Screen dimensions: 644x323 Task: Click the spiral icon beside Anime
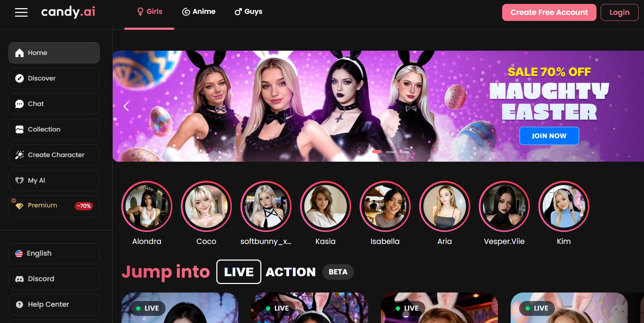[x=186, y=12]
